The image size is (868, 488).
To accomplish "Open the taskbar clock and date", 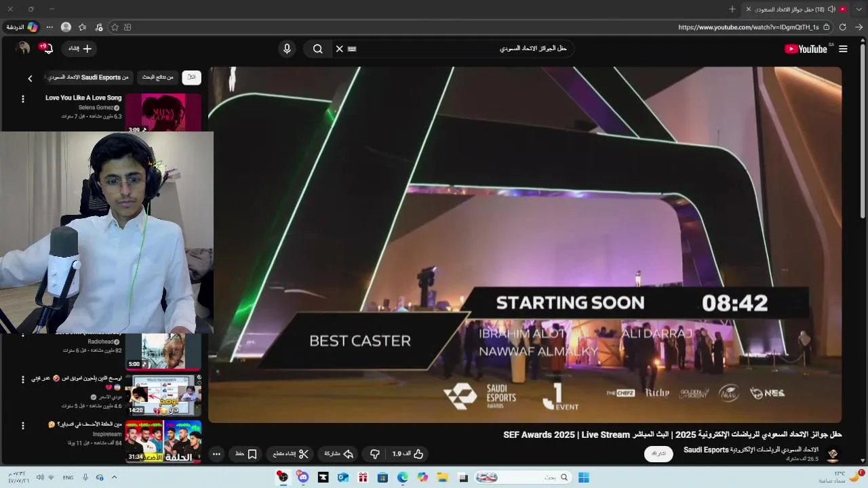I will [18, 477].
